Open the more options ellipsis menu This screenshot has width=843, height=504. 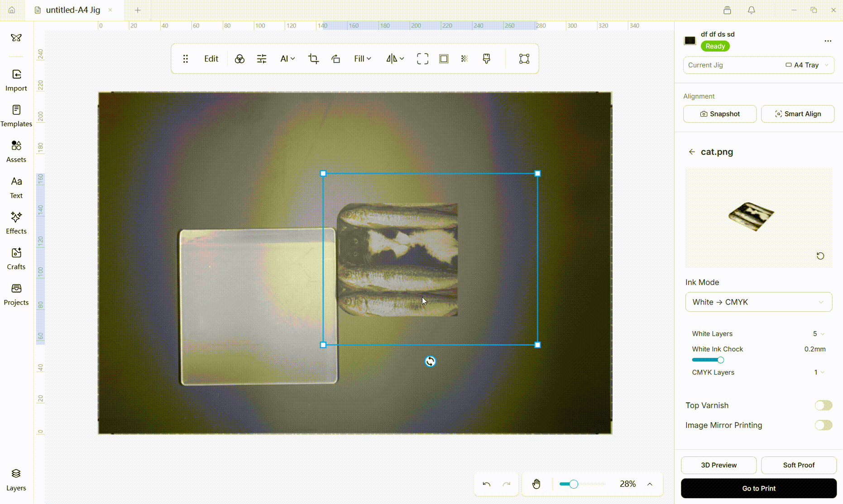coord(828,41)
